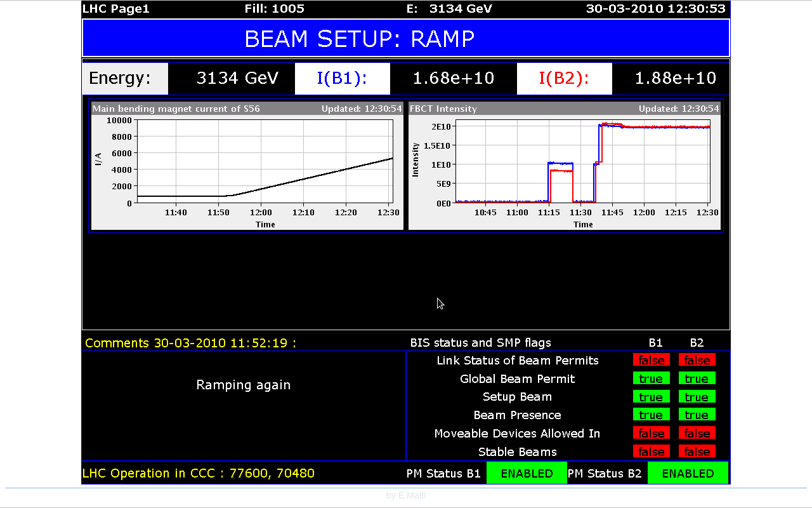Click the B2 Stable Beams false flag
This screenshot has width=812, height=508.
click(697, 451)
